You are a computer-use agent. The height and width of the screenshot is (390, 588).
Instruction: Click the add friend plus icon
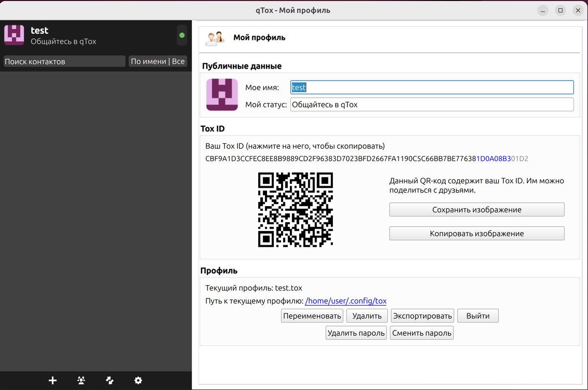53,381
